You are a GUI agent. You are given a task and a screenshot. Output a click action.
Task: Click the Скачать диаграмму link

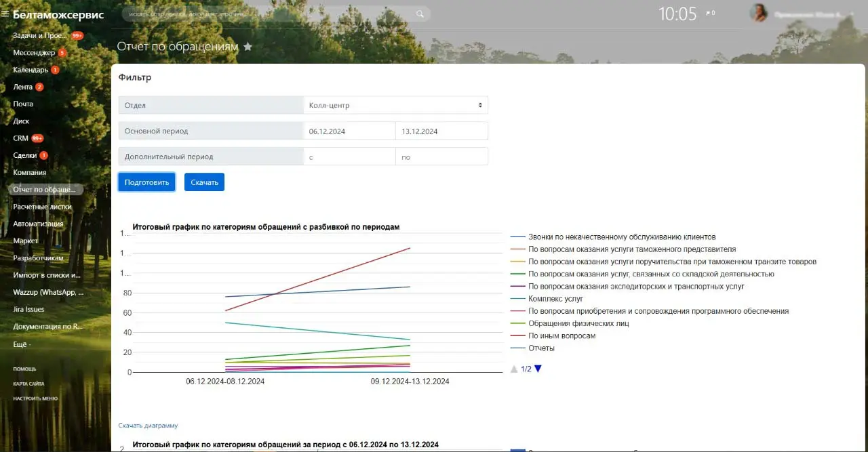pyautogui.click(x=148, y=426)
